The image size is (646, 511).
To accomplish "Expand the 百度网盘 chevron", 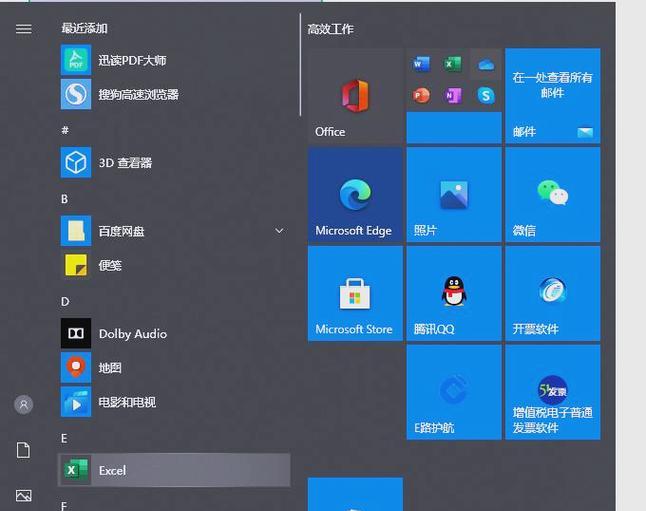I will pyautogui.click(x=279, y=231).
